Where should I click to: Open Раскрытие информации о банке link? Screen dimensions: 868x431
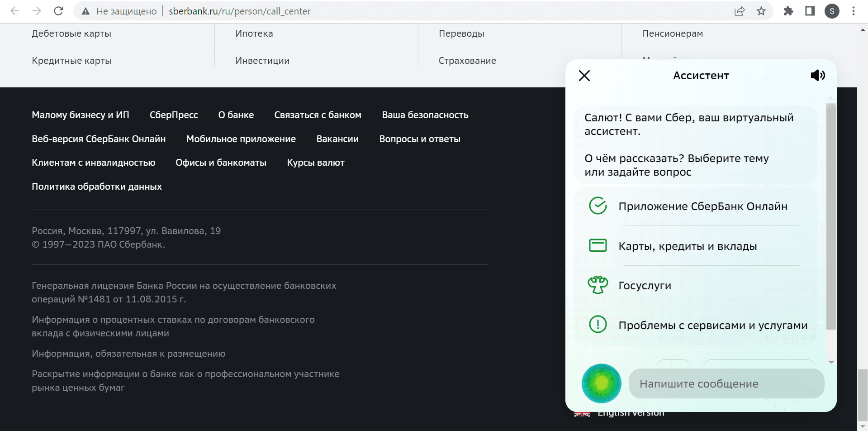point(185,381)
